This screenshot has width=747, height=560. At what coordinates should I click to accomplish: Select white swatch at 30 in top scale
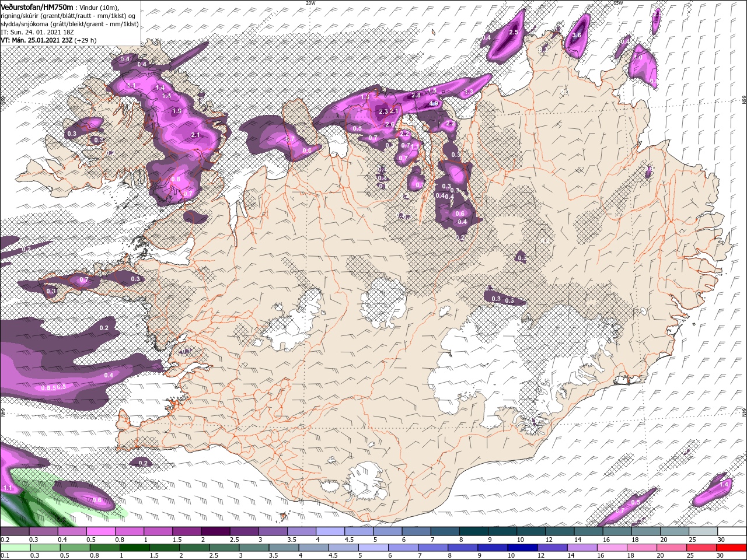[x=732, y=531]
